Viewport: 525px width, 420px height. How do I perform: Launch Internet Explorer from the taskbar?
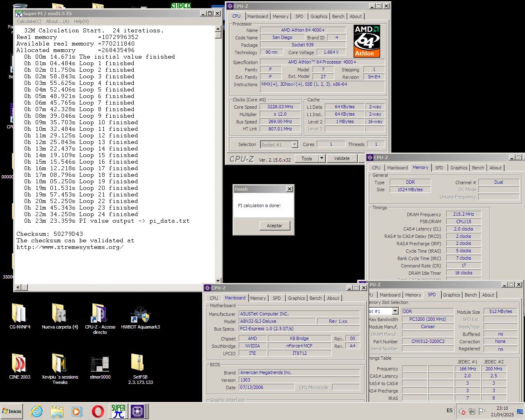point(37,411)
